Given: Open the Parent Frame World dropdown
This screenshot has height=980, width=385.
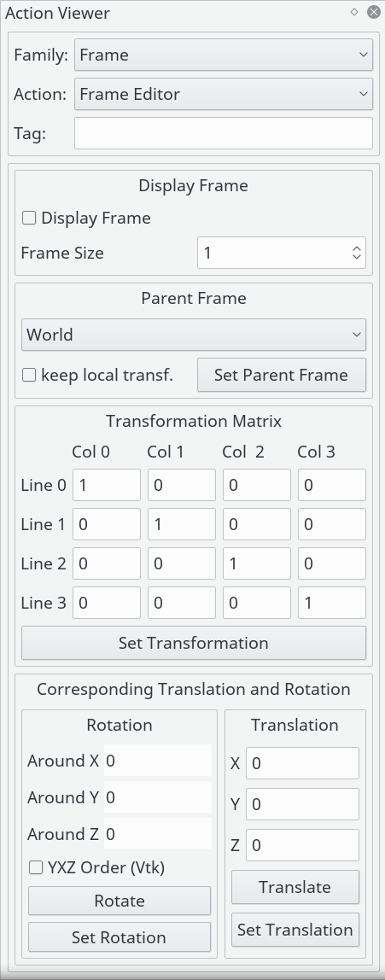Looking at the screenshot, I should pos(194,335).
